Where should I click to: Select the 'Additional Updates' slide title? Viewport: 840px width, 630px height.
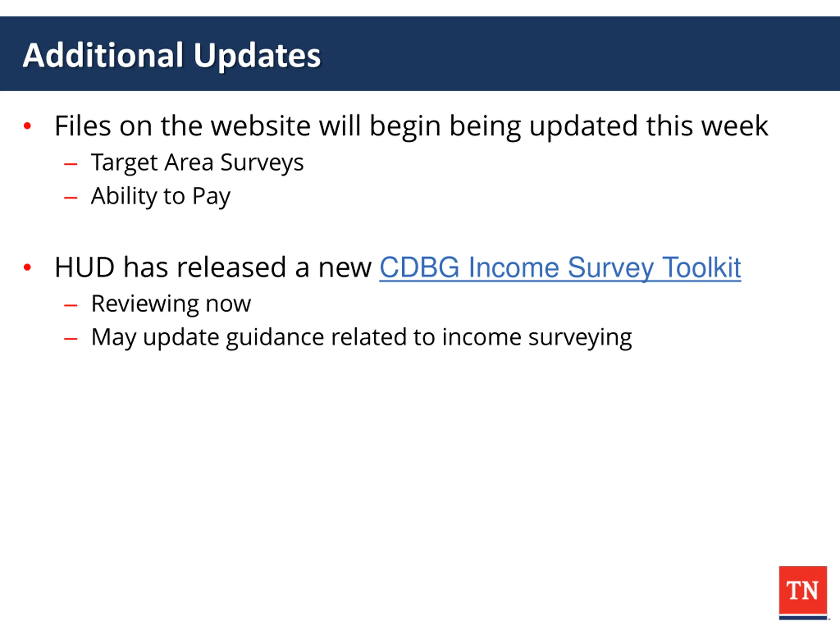pos(172,55)
